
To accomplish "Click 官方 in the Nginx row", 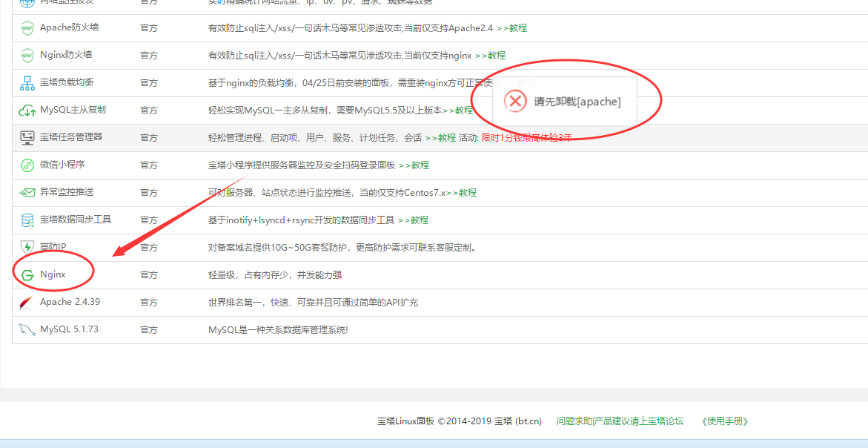I will coord(149,275).
